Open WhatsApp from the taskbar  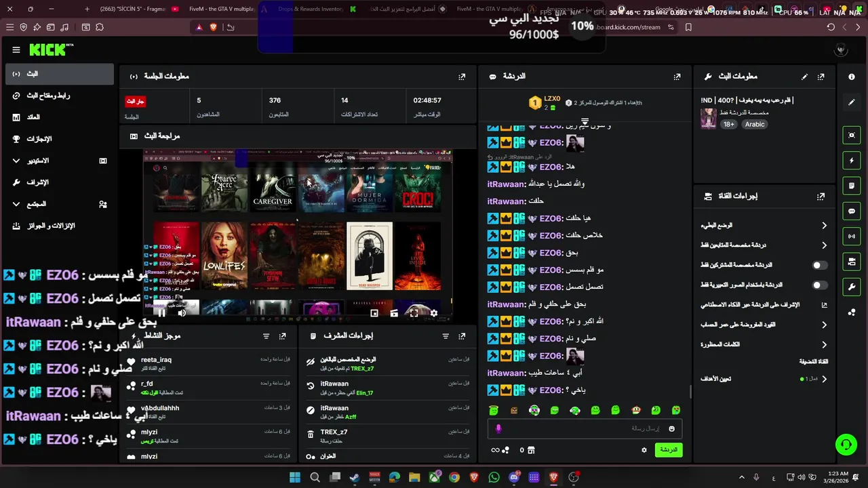(x=494, y=477)
